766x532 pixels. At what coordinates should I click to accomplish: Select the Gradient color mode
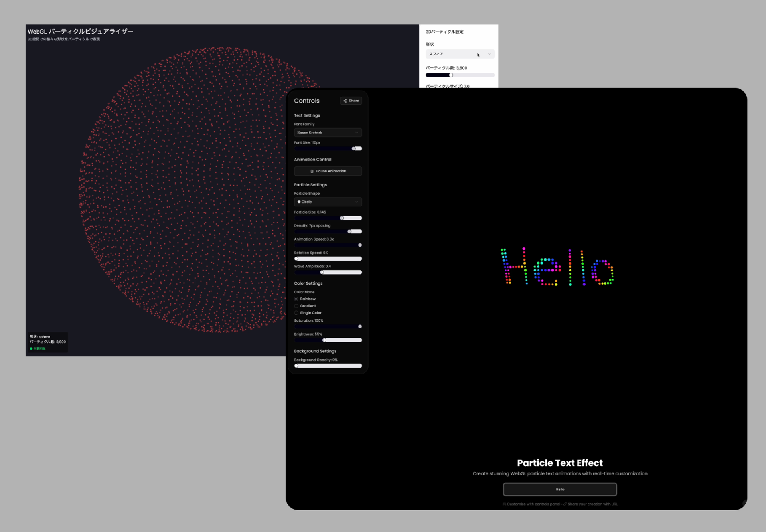point(296,306)
